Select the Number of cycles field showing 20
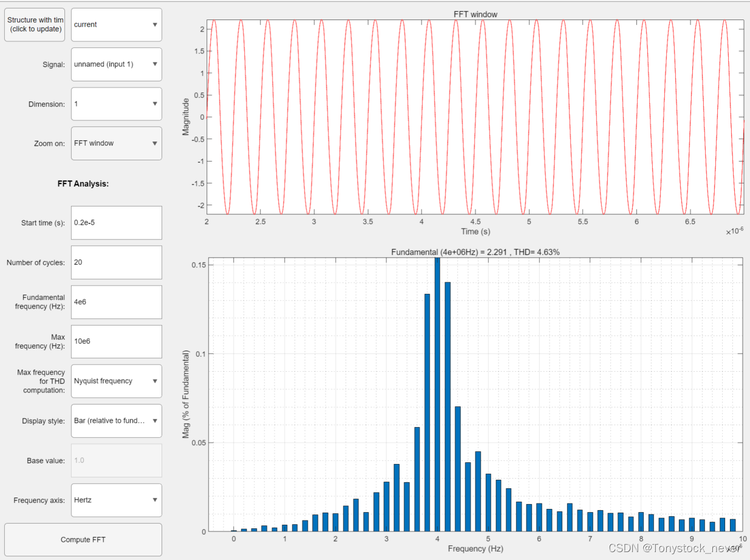750x560 pixels. click(x=116, y=262)
